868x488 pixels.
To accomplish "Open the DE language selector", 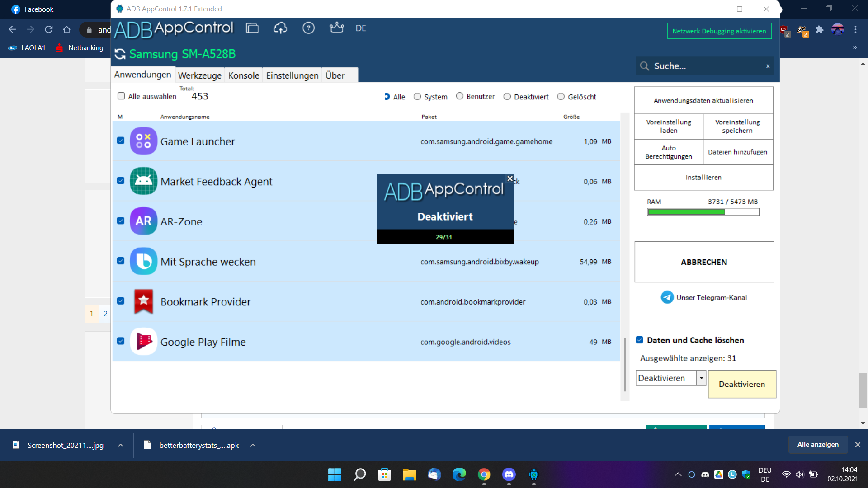I will pos(361,28).
